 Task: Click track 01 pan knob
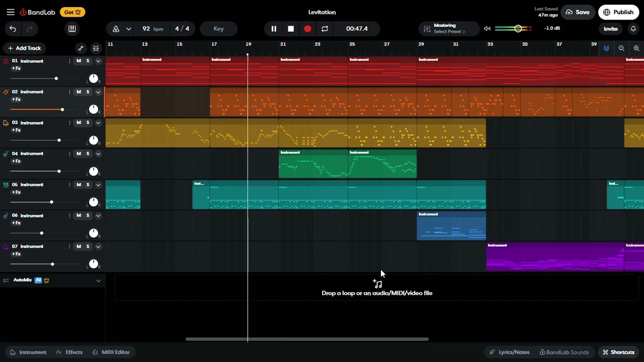(x=94, y=78)
